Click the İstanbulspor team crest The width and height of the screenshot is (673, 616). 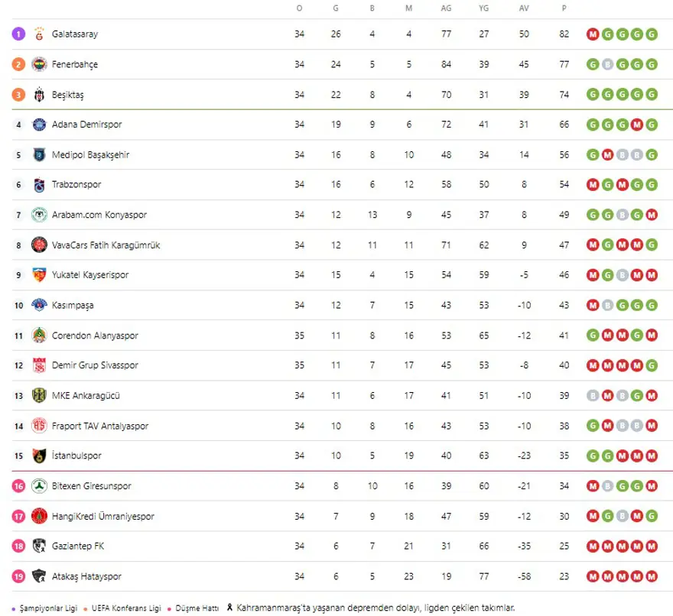pos(39,456)
